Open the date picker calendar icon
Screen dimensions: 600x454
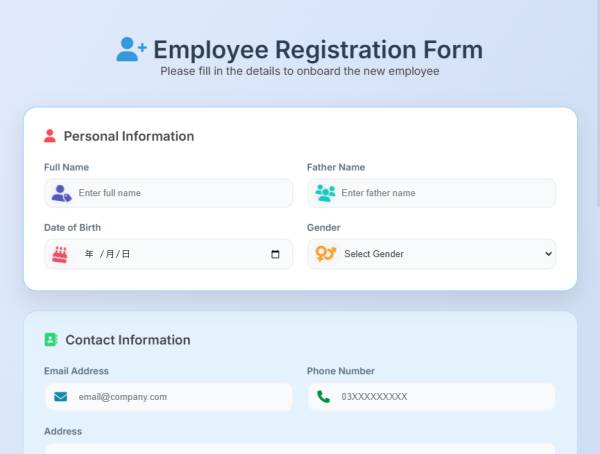pos(276,254)
